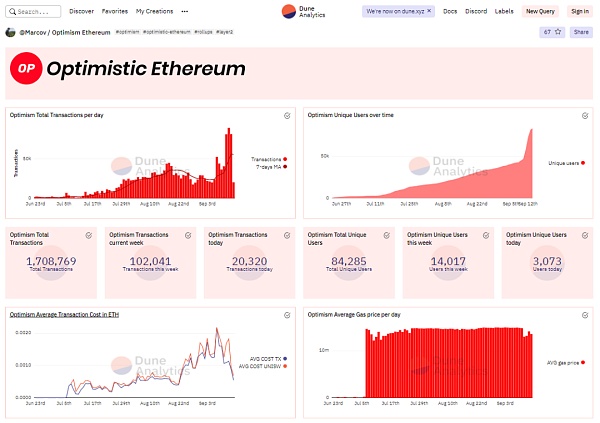Toggle the AVG COST TX legend series
Screen dimensions: 600x423
[x=268, y=359]
